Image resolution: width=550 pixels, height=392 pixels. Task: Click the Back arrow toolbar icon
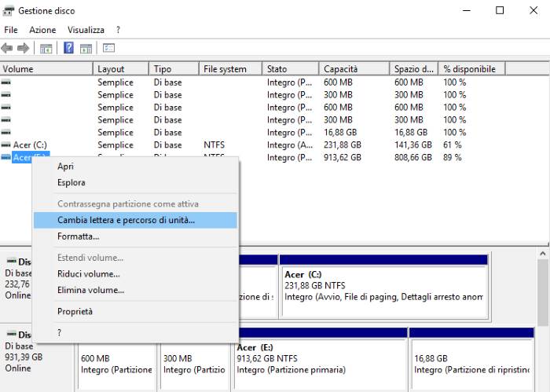[x=7, y=48]
